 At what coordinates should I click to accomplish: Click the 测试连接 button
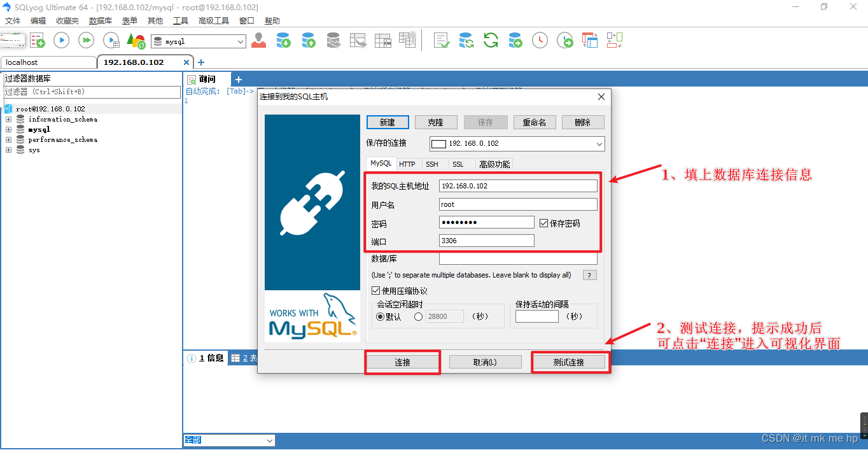pos(568,362)
